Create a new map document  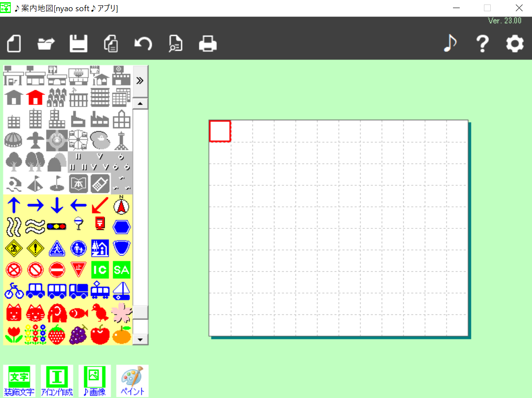14,44
